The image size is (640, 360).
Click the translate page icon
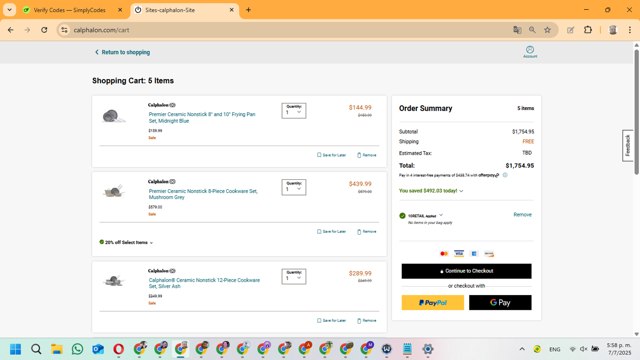coord(517,30)
